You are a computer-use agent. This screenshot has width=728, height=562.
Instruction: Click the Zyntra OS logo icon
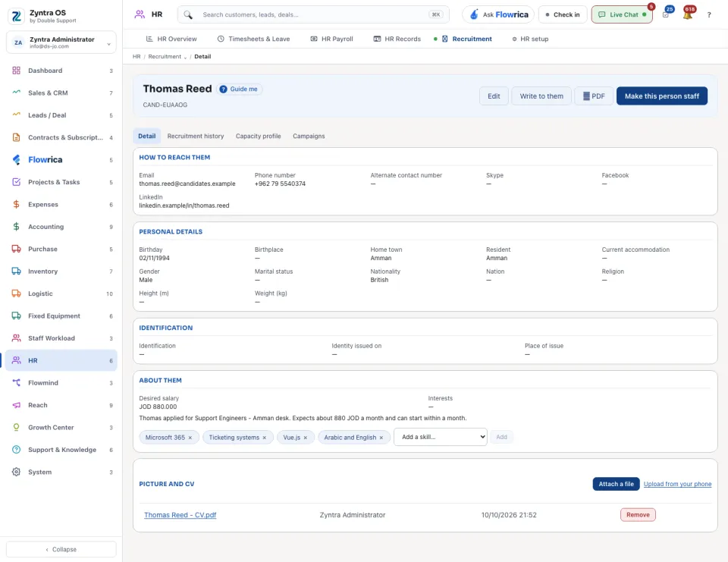point(16,16)
